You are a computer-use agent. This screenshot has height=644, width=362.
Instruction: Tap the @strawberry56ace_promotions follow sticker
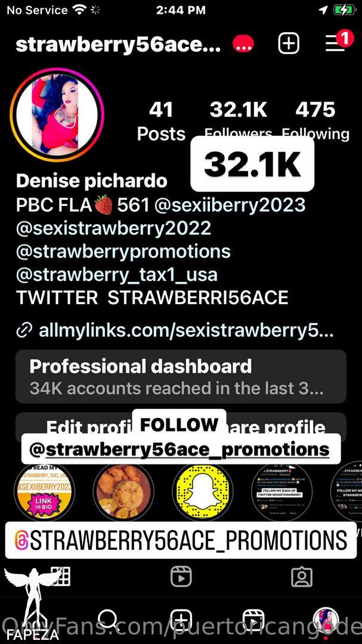click(181, 450)
